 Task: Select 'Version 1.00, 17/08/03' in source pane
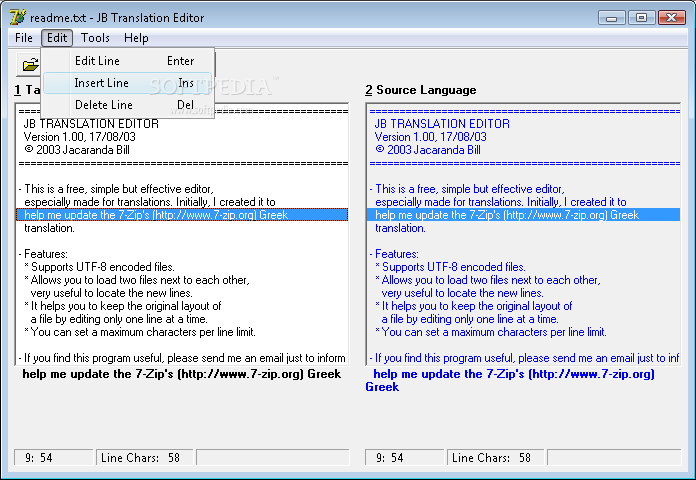431,137
